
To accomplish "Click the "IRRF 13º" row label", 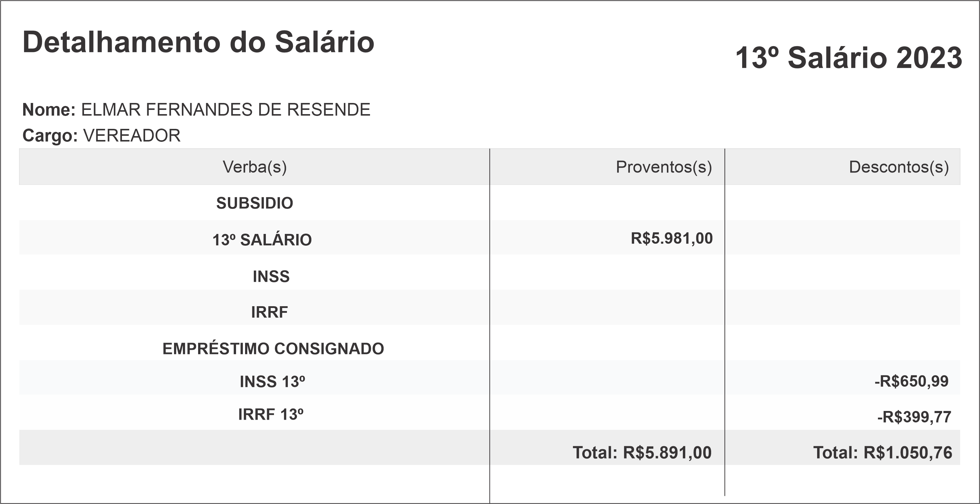I will (271, 415).
